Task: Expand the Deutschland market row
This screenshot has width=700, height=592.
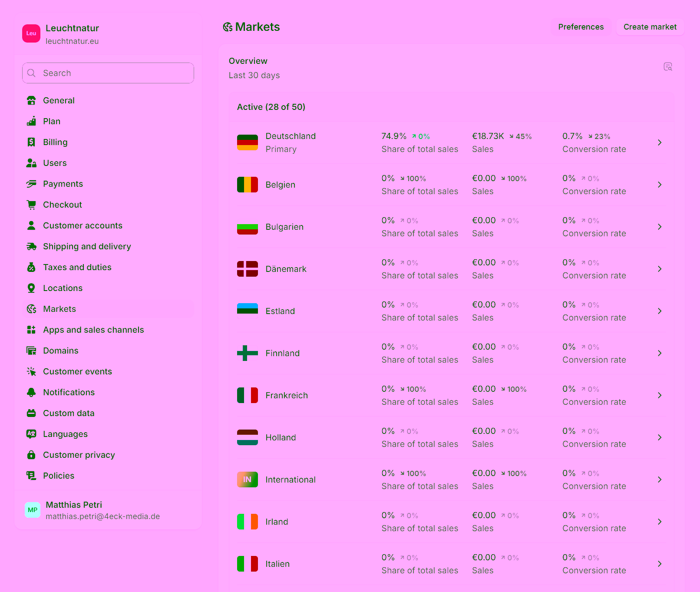Action: [660, 142]
